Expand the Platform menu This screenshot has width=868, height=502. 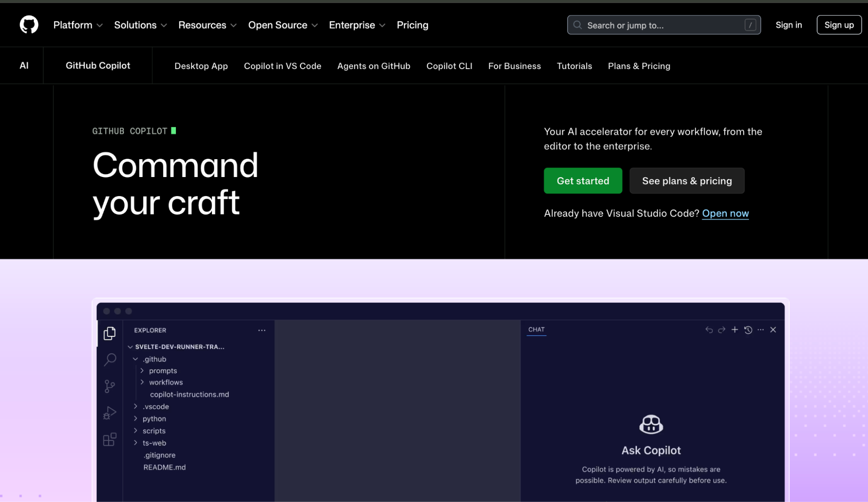pos(78,25)
